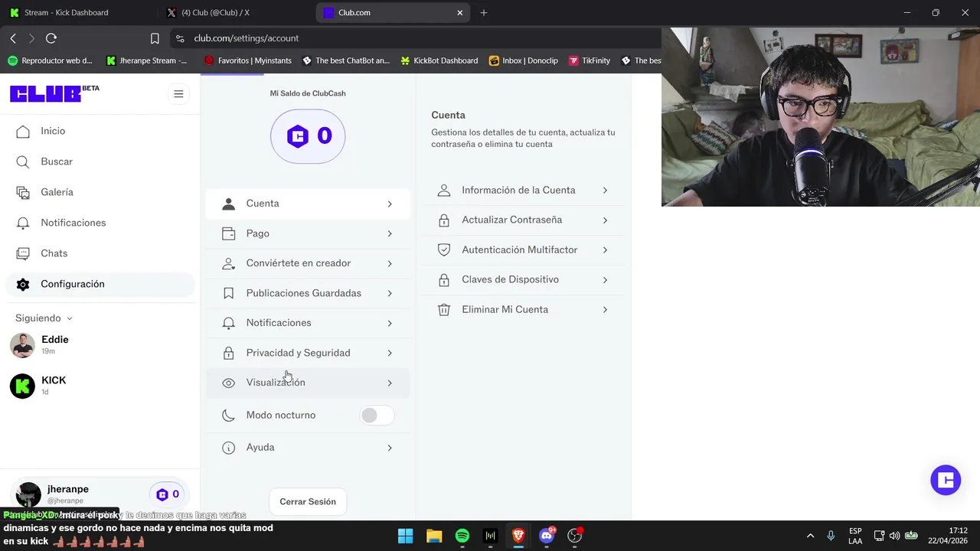Open Cuenta settings row
The width and height of the screenshot is (980, 551).
(x=308, y=204)
